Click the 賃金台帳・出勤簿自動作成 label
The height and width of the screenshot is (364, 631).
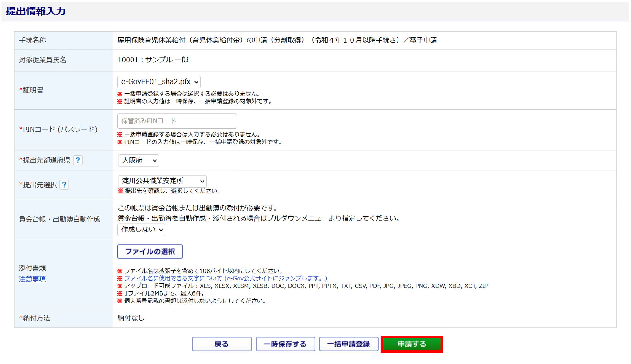[59, 219]
